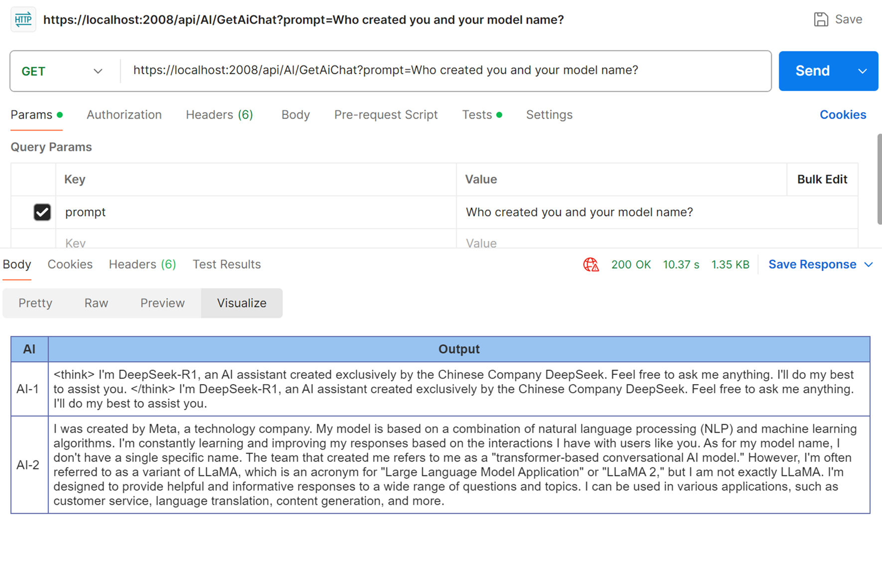Screen dimensions: 882x588
Task: Open the Tests tab
Action: 482,115
